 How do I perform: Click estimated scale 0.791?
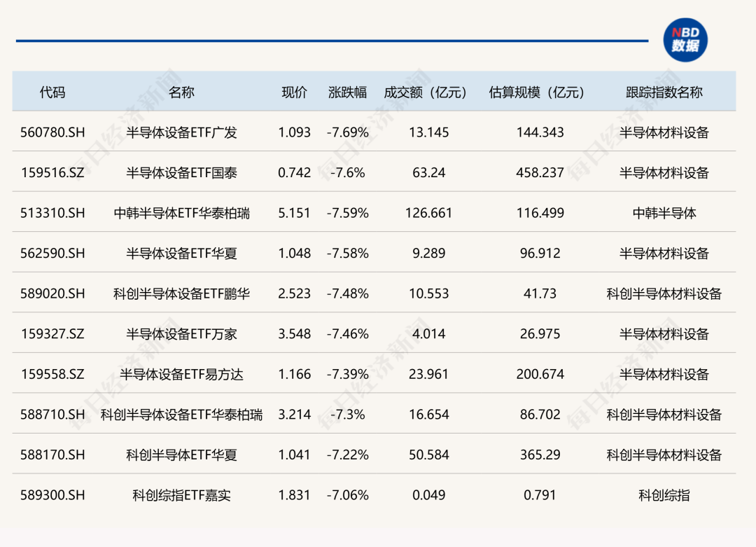[540, 495]
